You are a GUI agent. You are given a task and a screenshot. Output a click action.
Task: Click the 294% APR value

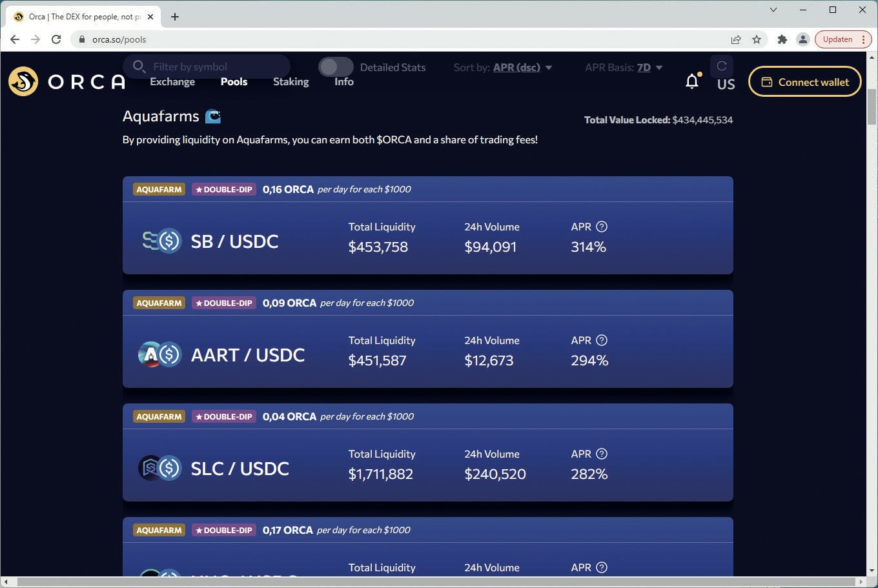point(589,360)
